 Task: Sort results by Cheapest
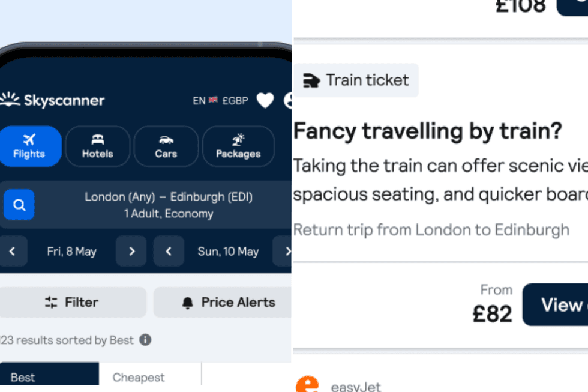point(139,377)
